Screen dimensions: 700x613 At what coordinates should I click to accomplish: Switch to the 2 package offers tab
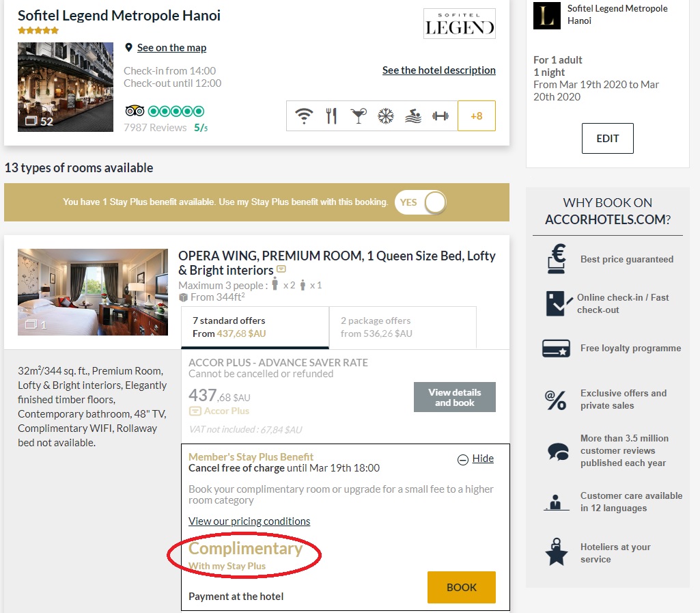(403, 327)
